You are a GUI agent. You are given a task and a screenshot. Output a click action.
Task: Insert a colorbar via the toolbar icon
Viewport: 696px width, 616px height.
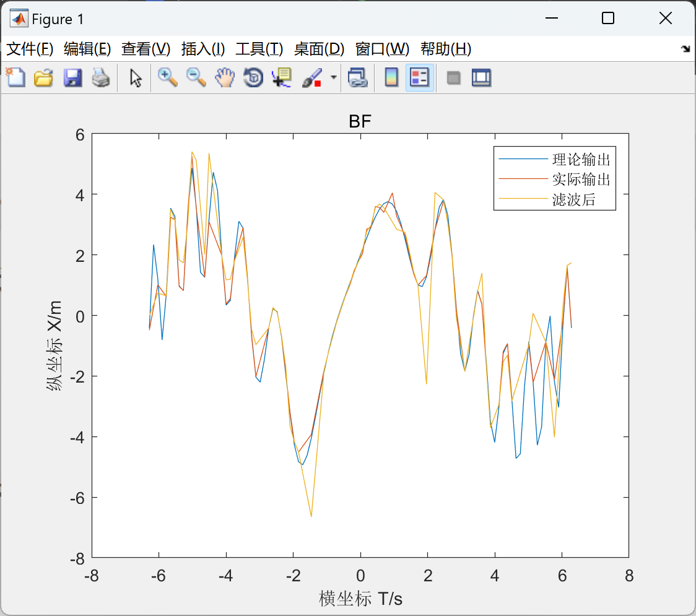[x=391, y=77]
